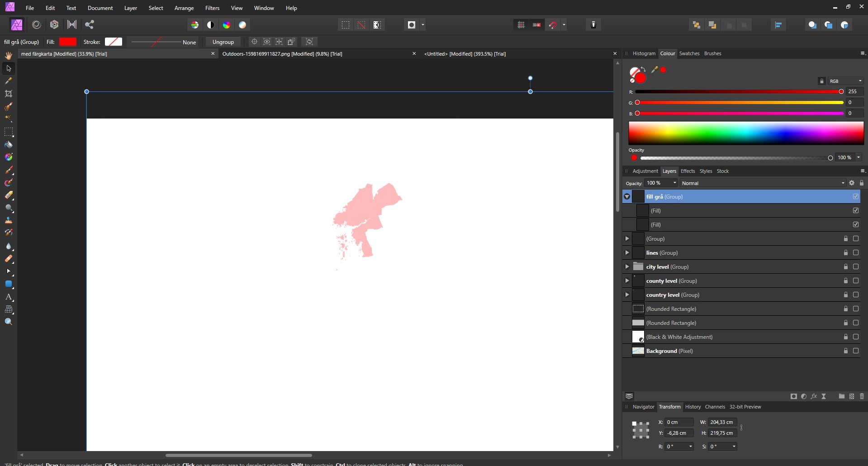Toggle visibility checkbox of the lines group

[x=855, y=252]
